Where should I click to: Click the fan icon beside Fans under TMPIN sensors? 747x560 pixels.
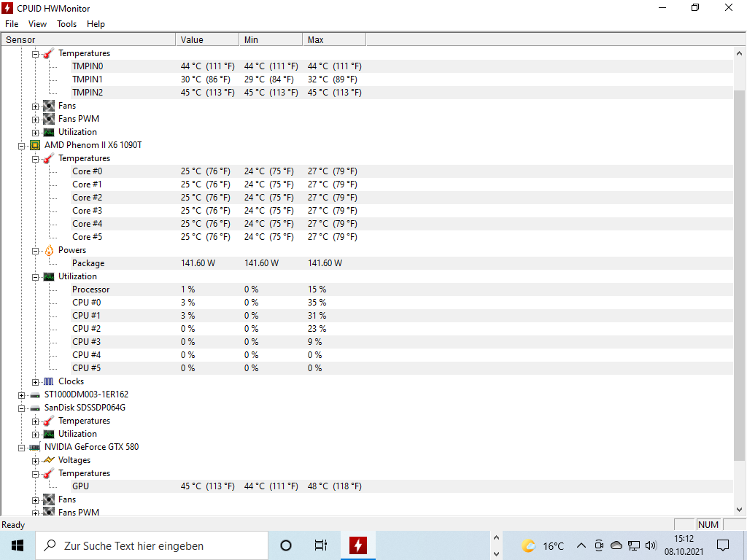tap(49, 106)
